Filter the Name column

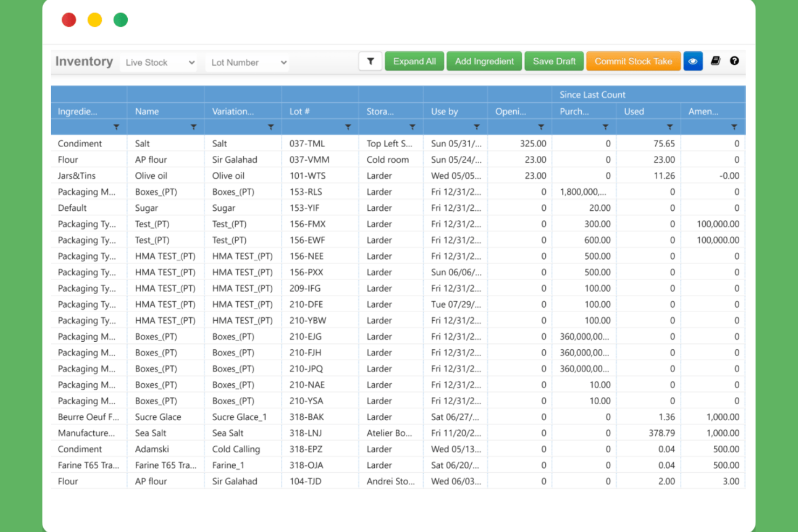point(194,127)
